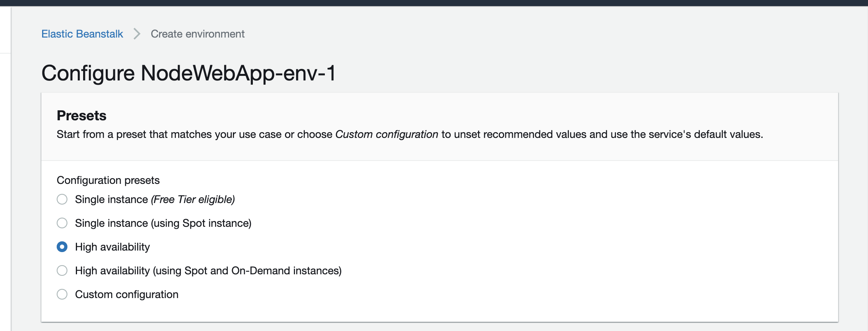Select the Single instance Free Tier radio button
Viewport: 868px width, 331px height.
click(x=62, y=200)
